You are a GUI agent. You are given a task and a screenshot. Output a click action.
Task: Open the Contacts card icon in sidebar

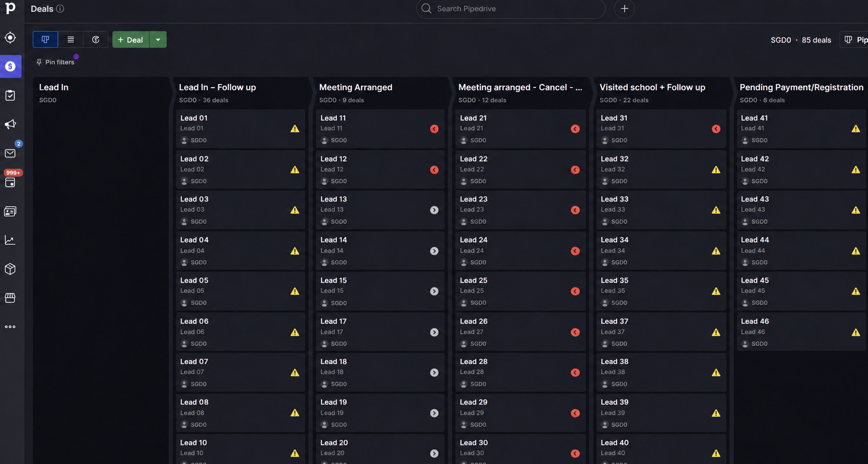tap(10, 212)
